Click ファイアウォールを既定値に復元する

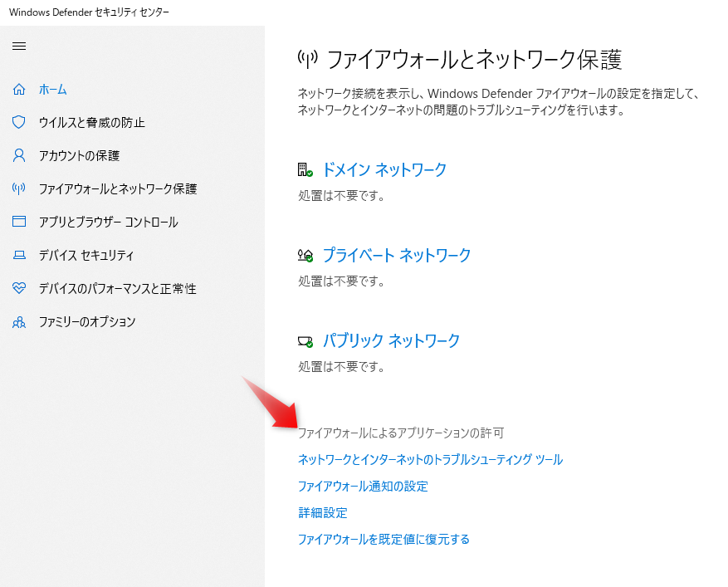click(x=384, y=539)
